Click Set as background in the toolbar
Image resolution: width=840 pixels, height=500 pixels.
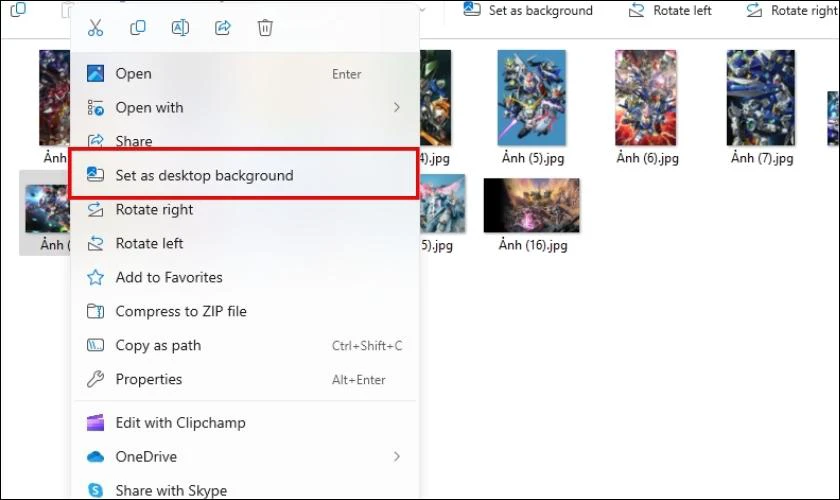[x=528, y=10]
